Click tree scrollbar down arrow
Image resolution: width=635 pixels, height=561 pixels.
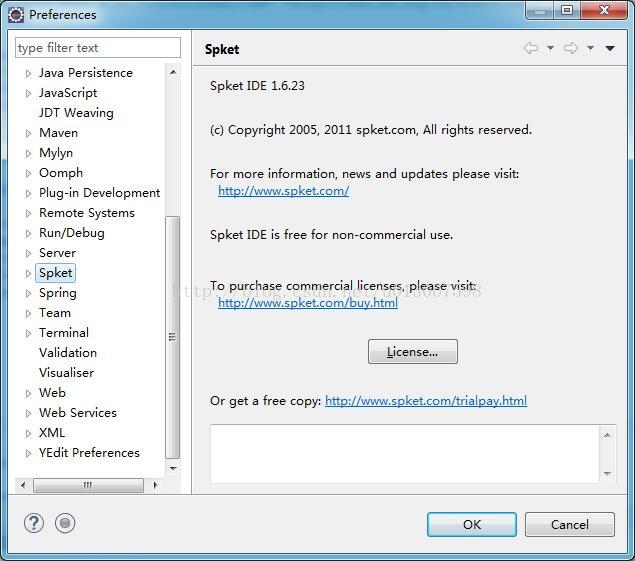pyautogui.click(x=173, y=469)
